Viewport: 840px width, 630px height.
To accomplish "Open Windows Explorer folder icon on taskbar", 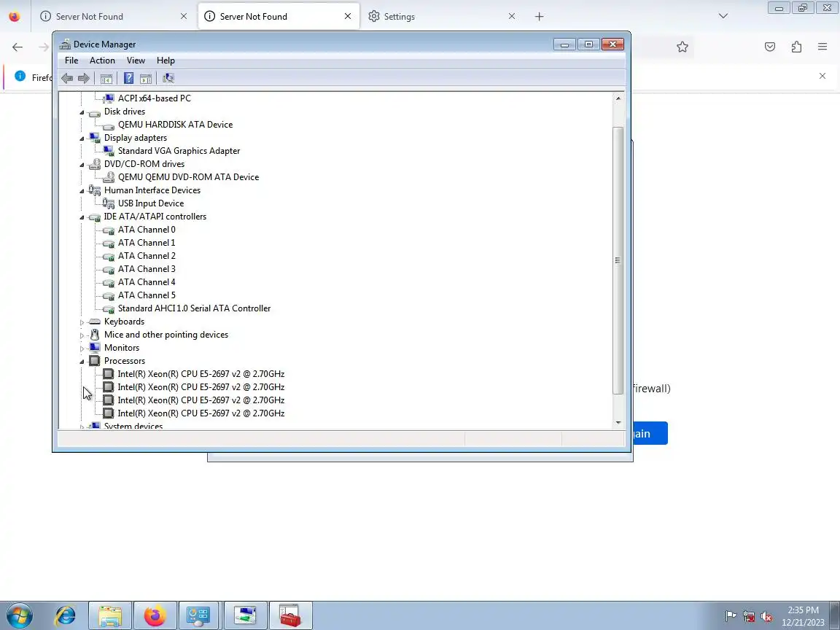I will [x=110, y=615].
